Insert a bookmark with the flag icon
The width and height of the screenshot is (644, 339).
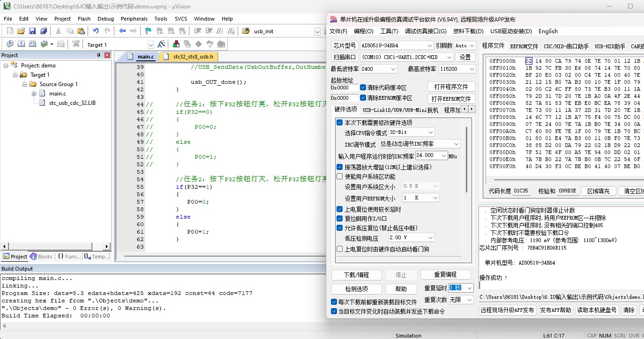coord(148,31)
